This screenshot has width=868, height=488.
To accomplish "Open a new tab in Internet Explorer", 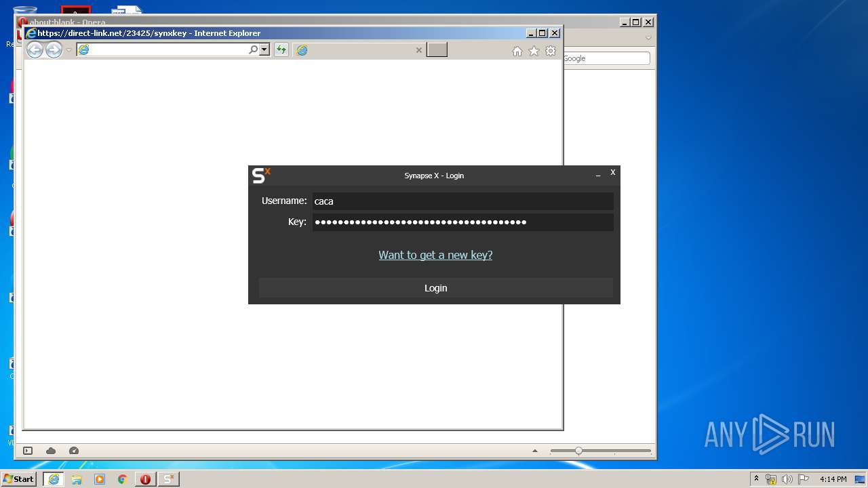I will pyautogui.click(x=437, y=49).
